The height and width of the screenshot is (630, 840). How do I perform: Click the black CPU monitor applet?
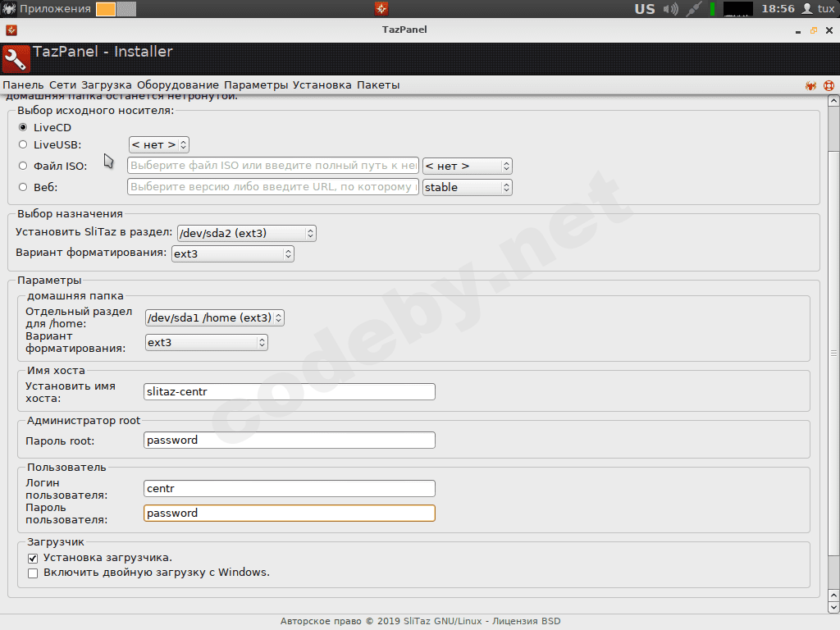pos(737,9)
